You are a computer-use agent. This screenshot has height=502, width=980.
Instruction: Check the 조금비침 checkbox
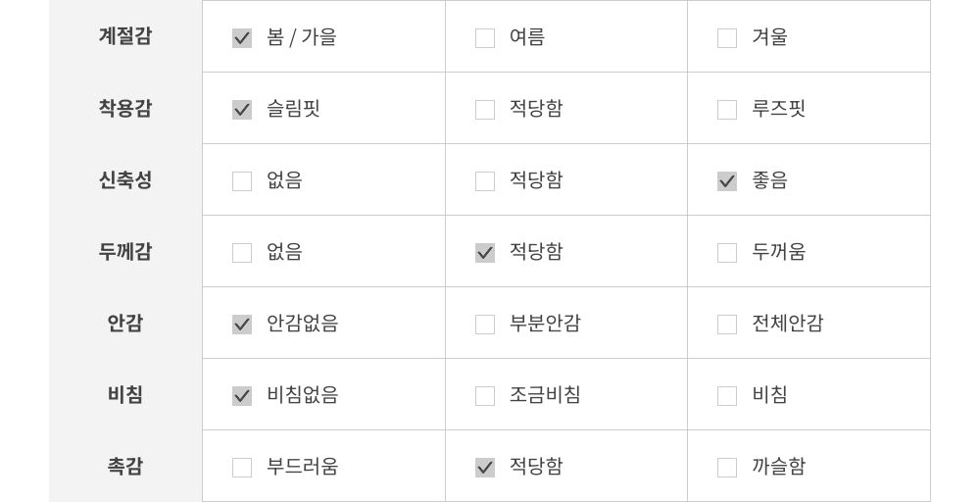(x=485, y=396)
